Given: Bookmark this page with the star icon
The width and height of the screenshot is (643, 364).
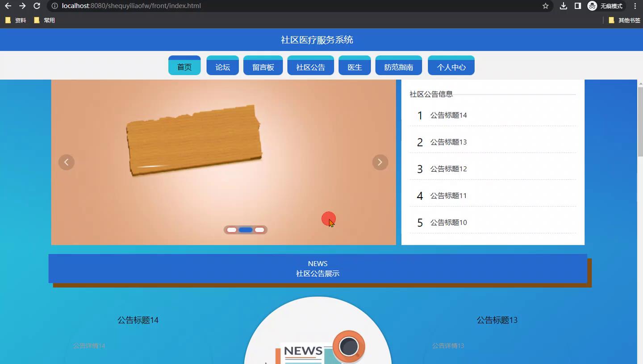Looking at the screenshot, I should click(x=545, y=6).
